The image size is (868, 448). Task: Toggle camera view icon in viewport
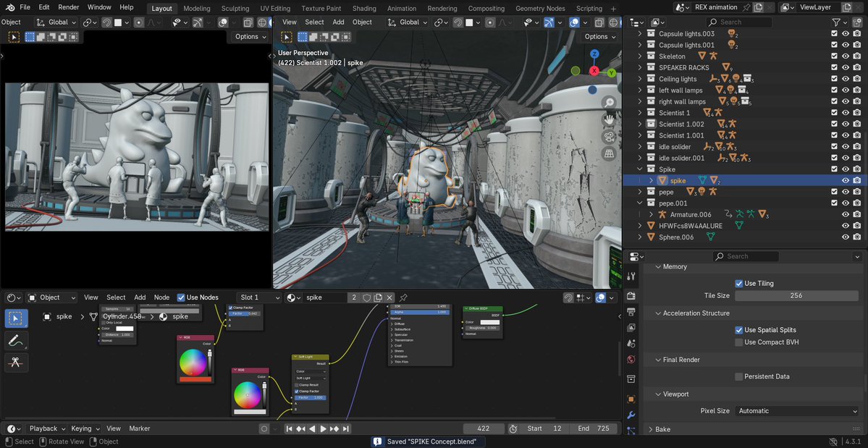coord(610,136)
